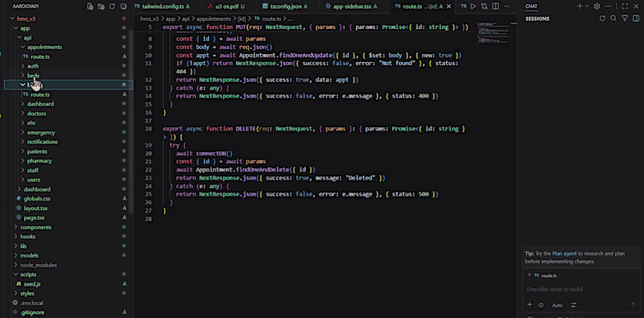
Task: Expand the models folder
Action: coord(68,255)
